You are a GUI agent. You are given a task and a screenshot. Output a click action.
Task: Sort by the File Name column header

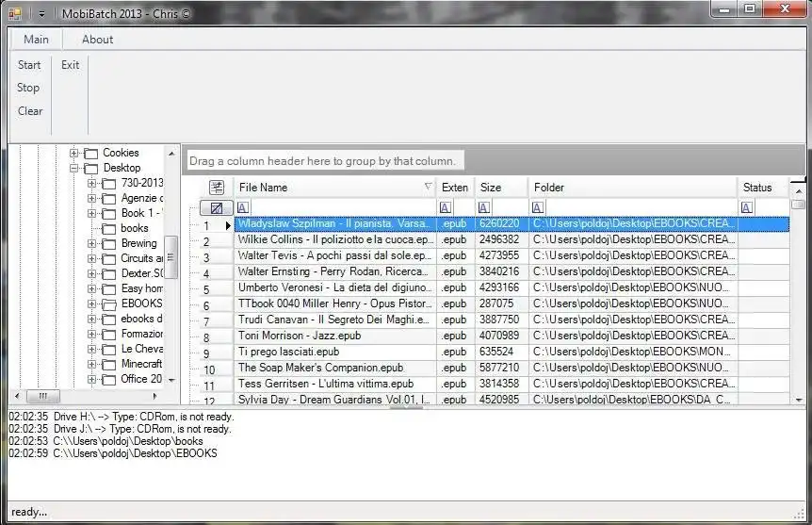click(x=335, y=188)
